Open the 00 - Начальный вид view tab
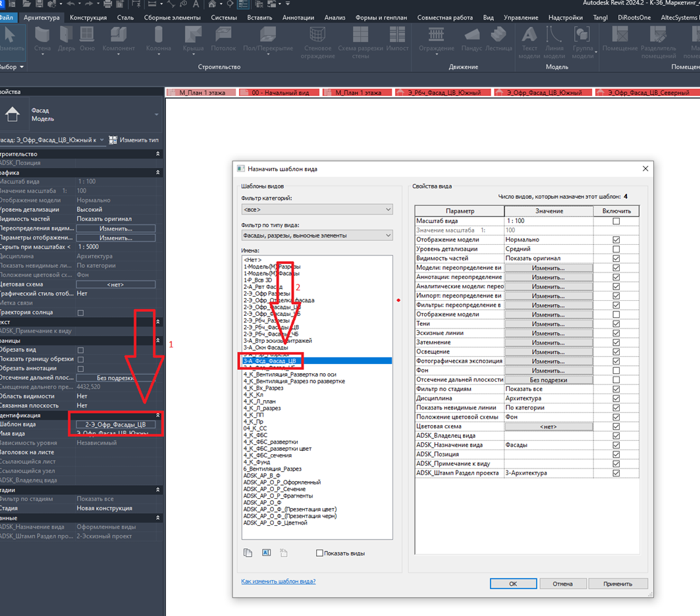This screenshot has height=616, width=700. click(280, 93)
